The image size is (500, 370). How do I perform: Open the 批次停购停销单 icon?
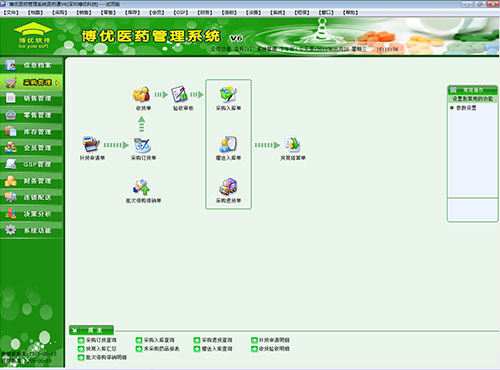click(x=142, y=187)
